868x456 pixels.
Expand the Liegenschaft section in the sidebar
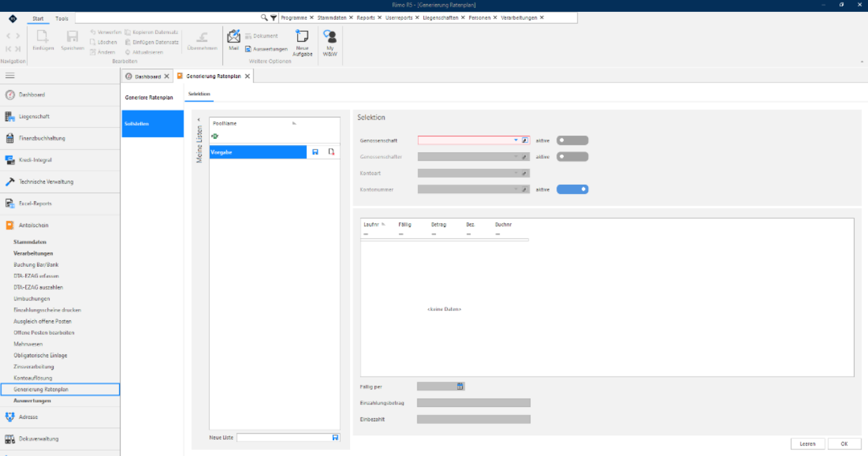click(x=60, y=116)
